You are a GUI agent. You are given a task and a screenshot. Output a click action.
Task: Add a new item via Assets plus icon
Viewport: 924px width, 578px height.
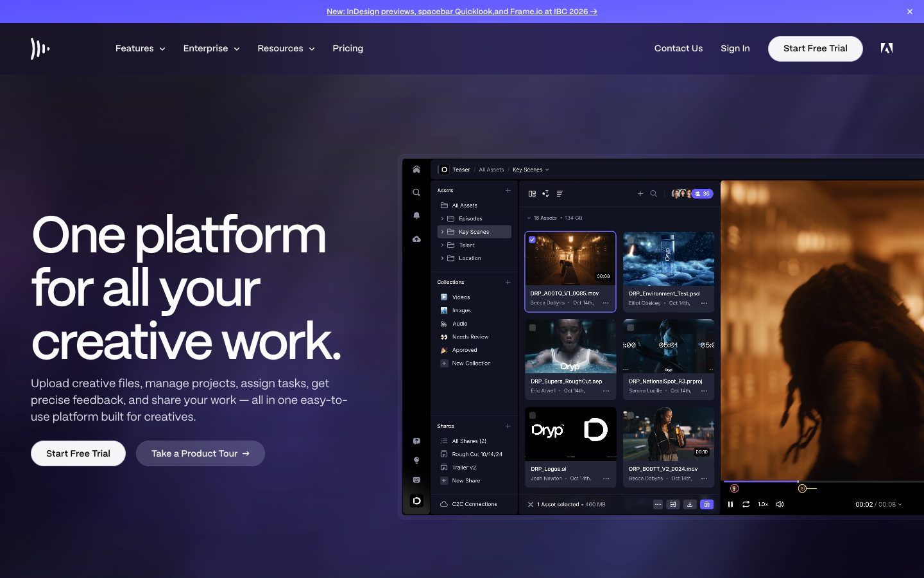[508, 190]
